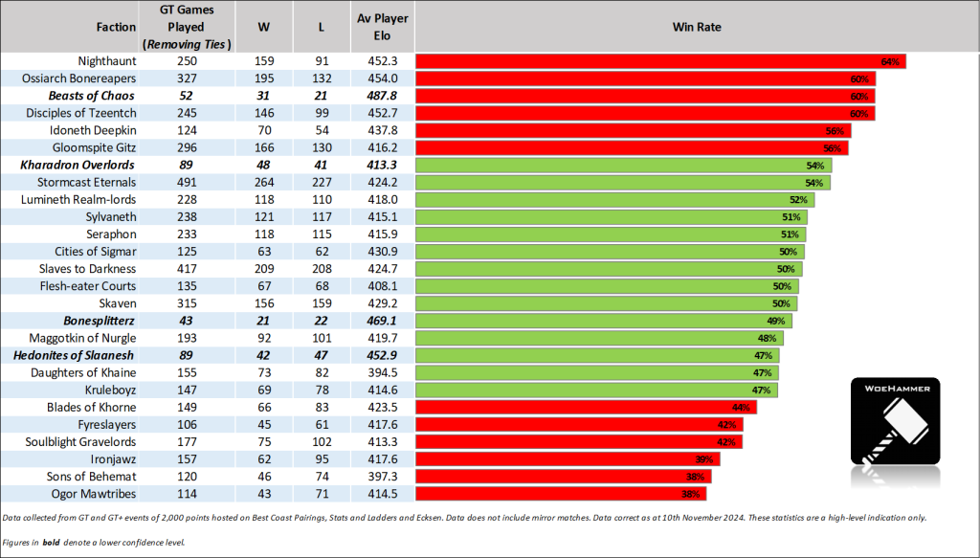The image size is (980, 558).
Task: Select the Stormcast Eternals green bar
Action: pos(623,182)
